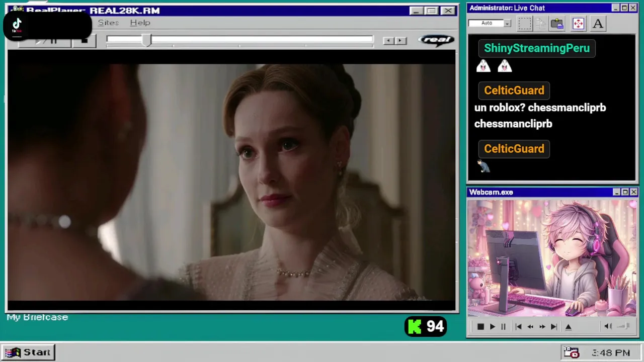Screen dimensions: 644x362
Task: Open the Auto font-size dropdown in Live Chat
Action: click(508, 23)
